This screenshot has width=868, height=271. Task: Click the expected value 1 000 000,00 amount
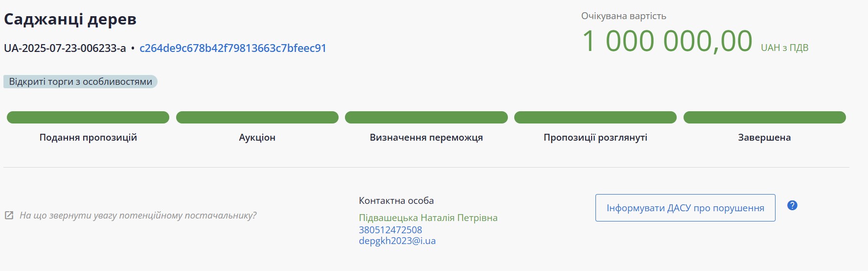tap(667, 41)
